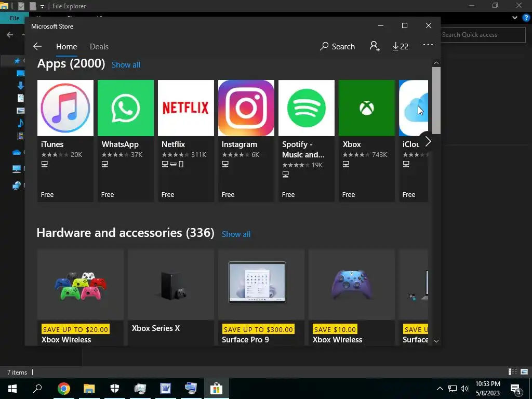Click the scroll up arrow in Store
This screenshot has height=399, width=532.
pyautogui.click(x=436, y=63)
